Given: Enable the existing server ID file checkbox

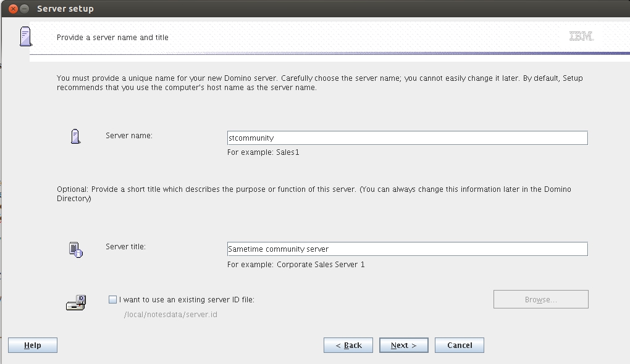Looking at the screenshot, I should [x=112, y=300].
